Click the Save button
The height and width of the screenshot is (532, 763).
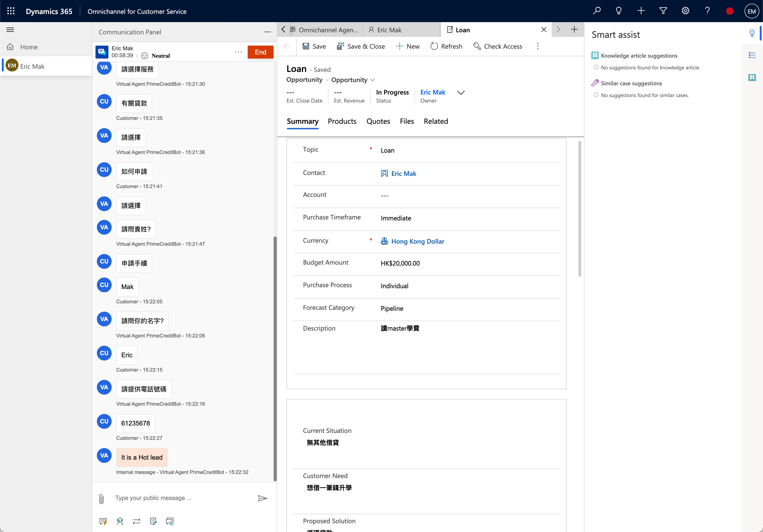tap(314, 47)
